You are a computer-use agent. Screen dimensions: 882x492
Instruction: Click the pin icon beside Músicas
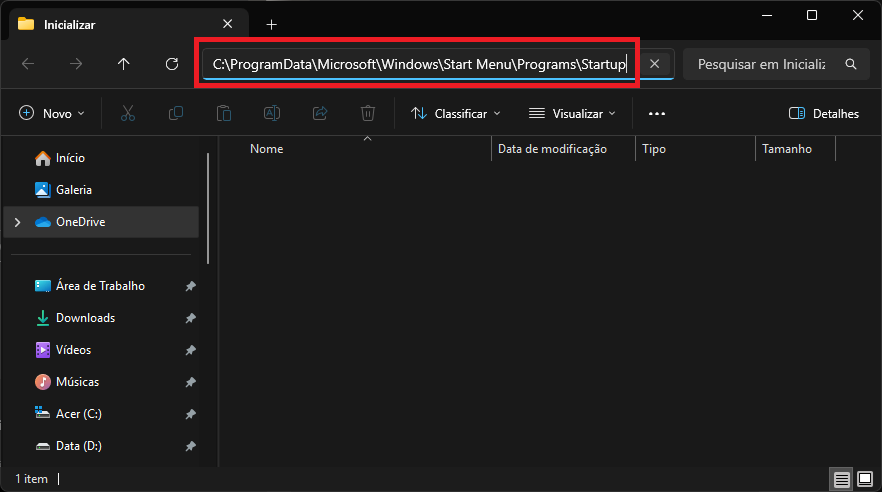[x=191, y=382]
